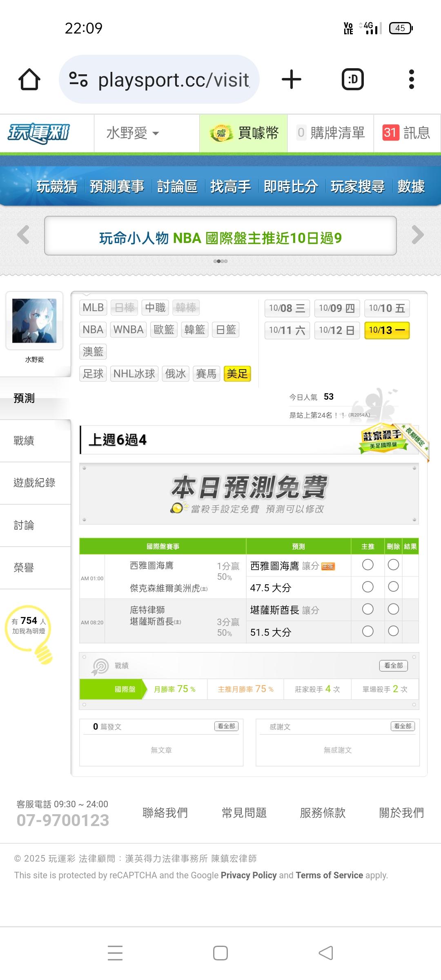Show next banner with right chevron

(x=417, y=235)
